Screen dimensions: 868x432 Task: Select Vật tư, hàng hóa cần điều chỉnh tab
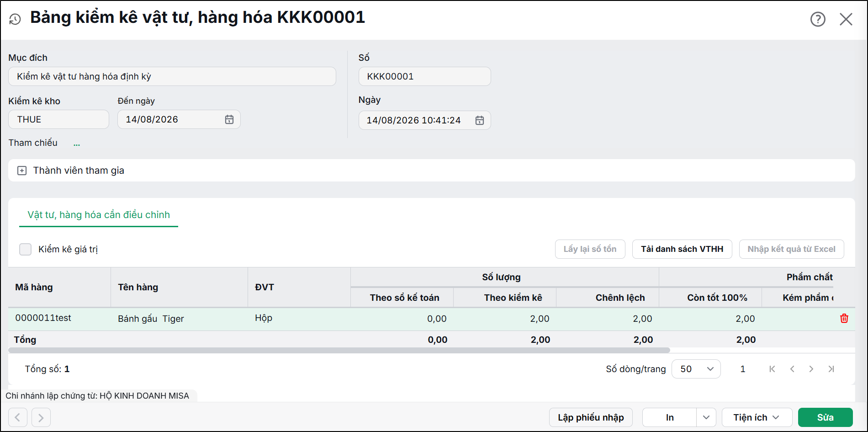[99, 215]
